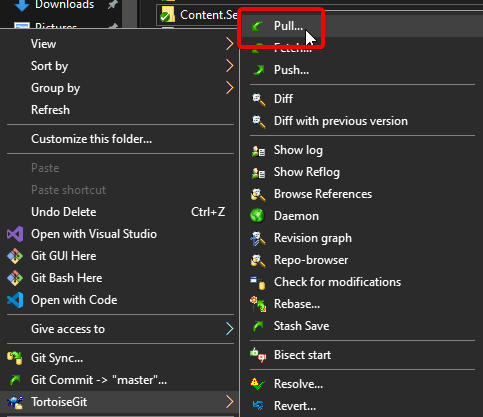483x417 pixels.
Task: Choose Rebase... entry
Action: click(362, 304)
